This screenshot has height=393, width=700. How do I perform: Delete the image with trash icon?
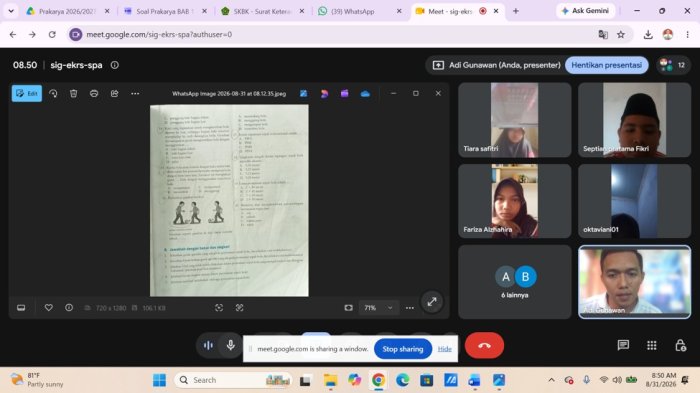(x=74, y=93)
